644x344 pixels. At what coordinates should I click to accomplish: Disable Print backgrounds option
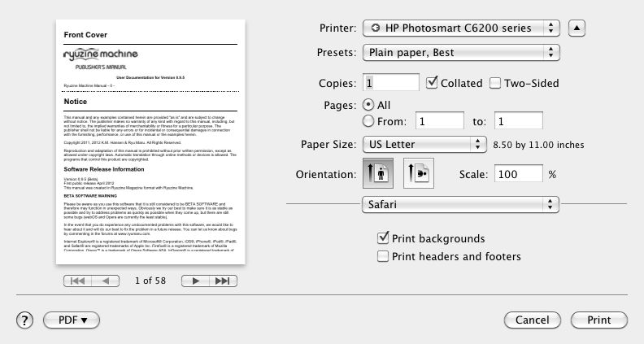(383, 238)
